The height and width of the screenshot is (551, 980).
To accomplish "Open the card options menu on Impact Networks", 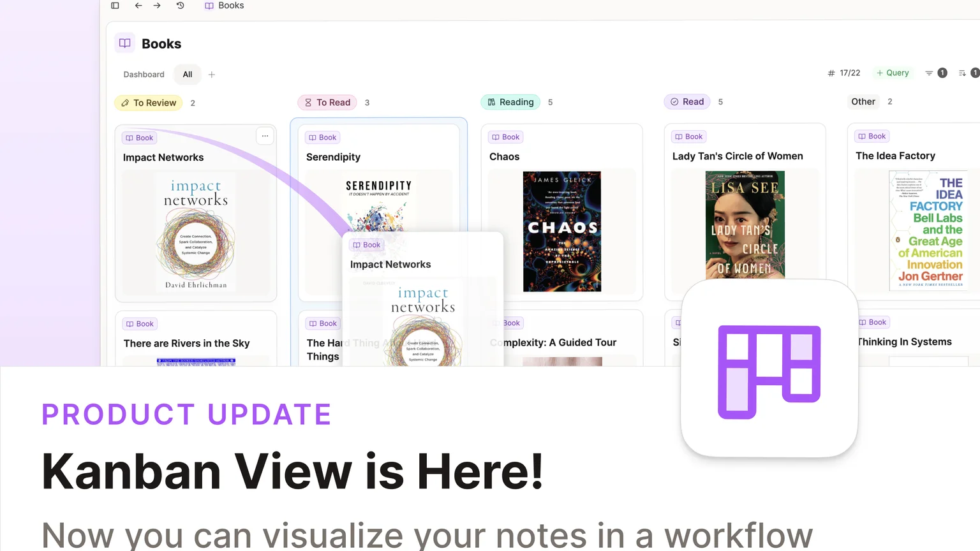I will tap(265, 136).
